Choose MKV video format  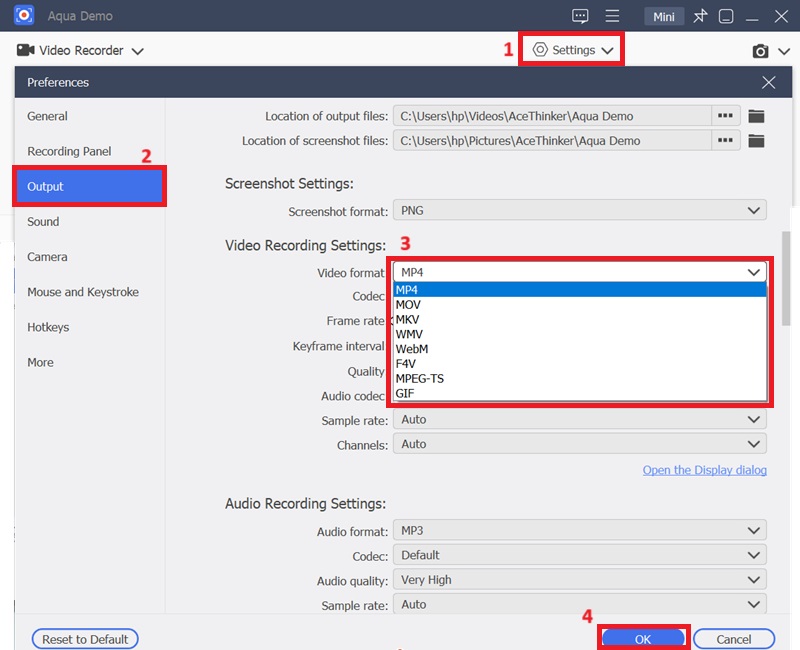[x=580, y=319]
